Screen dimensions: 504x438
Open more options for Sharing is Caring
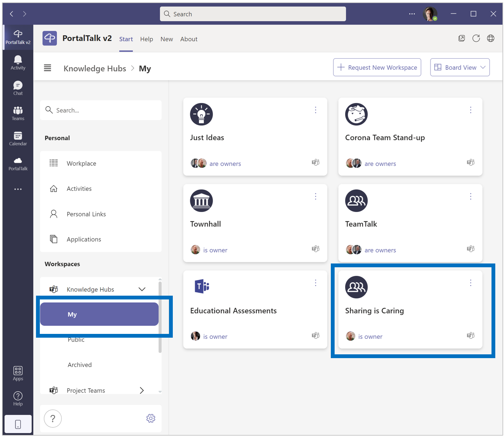(471, 283)
